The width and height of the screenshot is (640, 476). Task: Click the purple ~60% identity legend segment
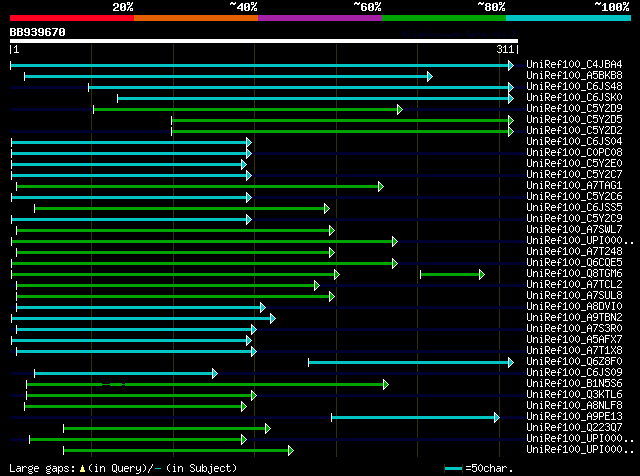[x=320, y=18]
